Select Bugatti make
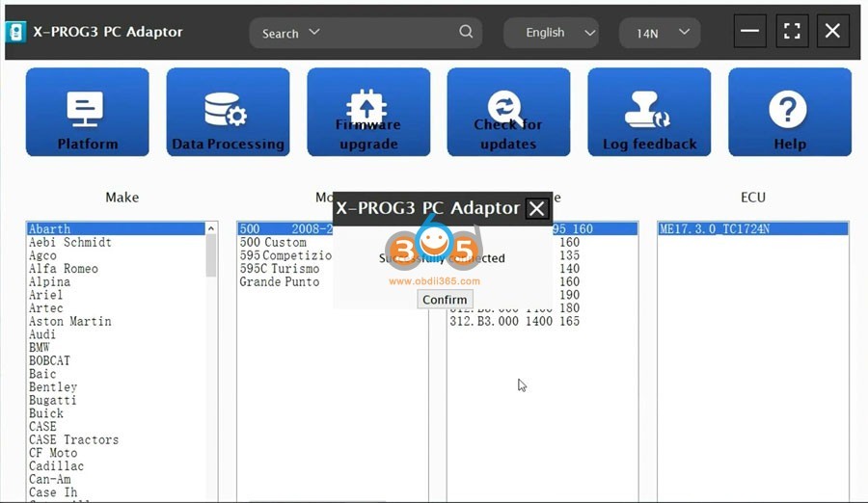This screenshot has width=868, height=503. (x=116, y=400)
